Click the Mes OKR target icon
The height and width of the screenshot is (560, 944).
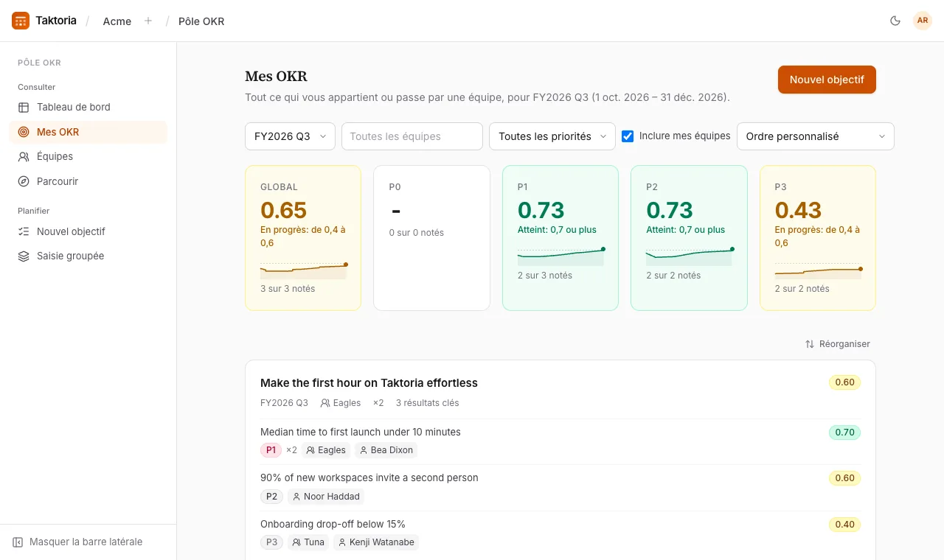tap(24, 132)
